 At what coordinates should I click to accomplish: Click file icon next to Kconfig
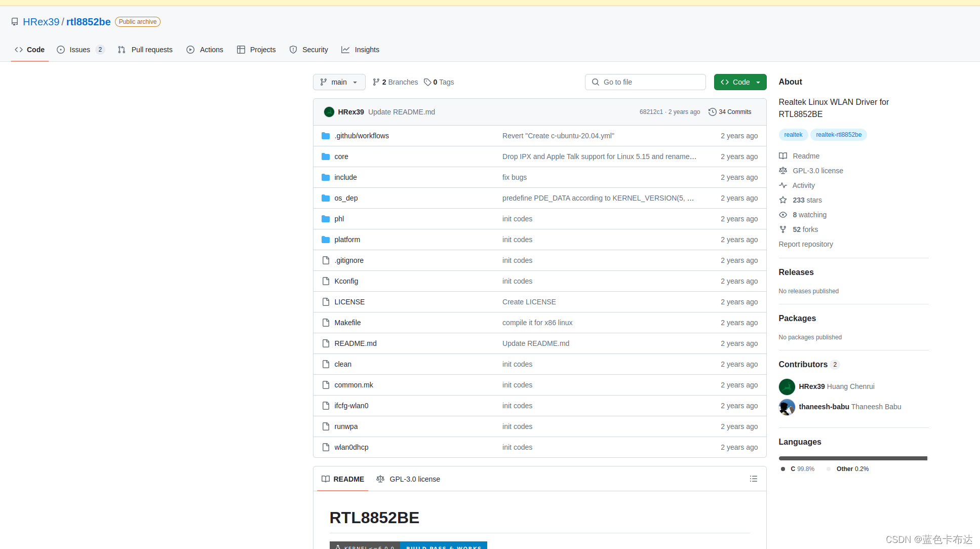tap(326, 281)
